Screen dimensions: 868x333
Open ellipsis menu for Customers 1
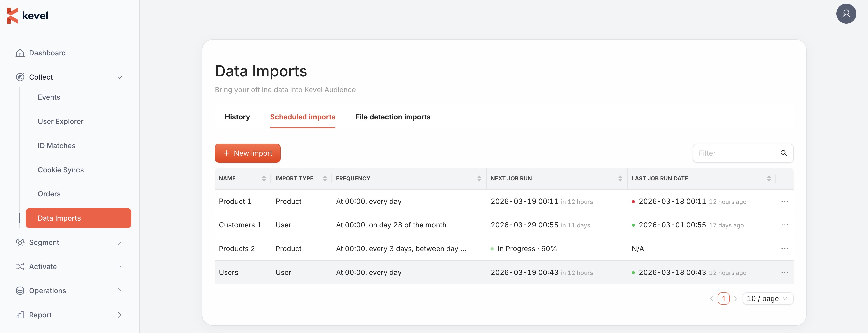click(785, 225)
